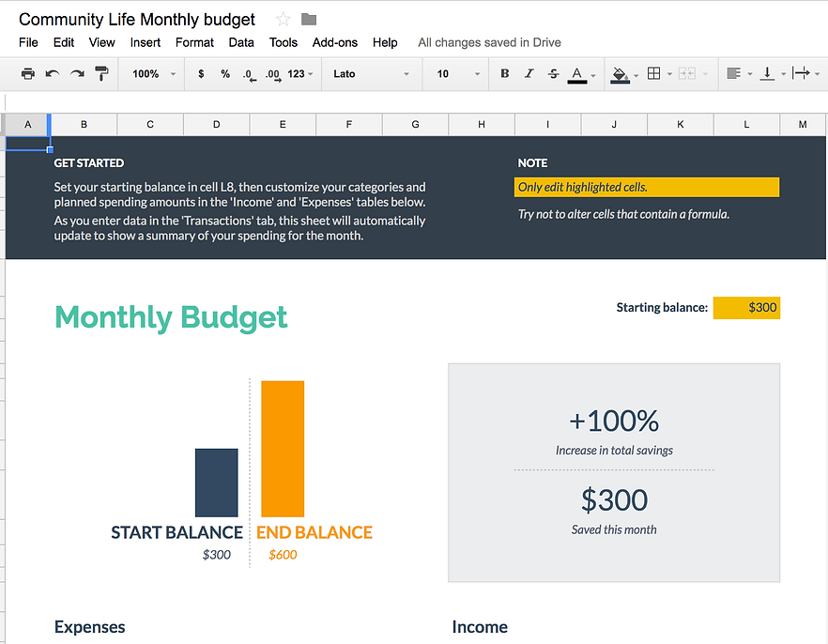Format as currency with dollar icon
Viewport: 828px width, 644px height.
(x=201, y=74)
